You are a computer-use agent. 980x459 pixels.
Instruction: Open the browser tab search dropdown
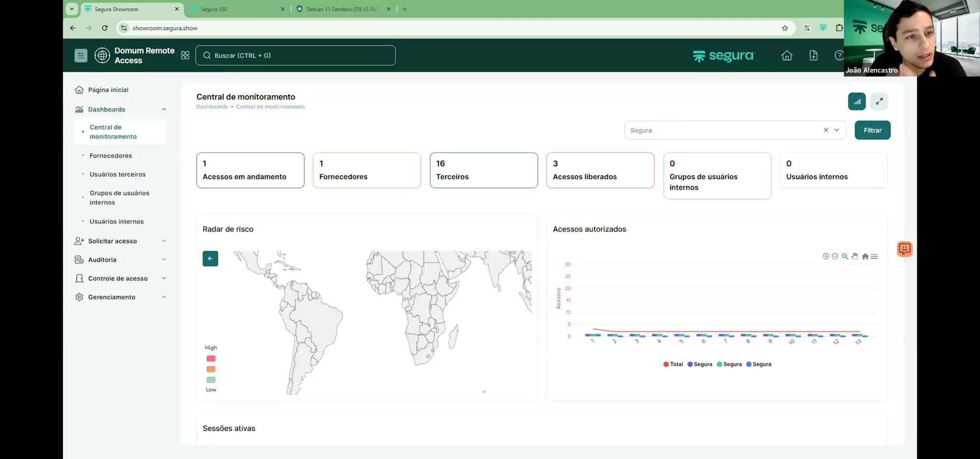point(72,9)
